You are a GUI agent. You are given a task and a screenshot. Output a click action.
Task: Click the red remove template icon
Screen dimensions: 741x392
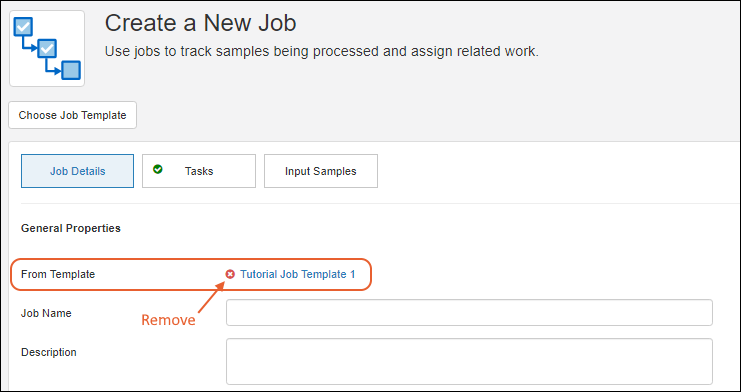point(230,274)
